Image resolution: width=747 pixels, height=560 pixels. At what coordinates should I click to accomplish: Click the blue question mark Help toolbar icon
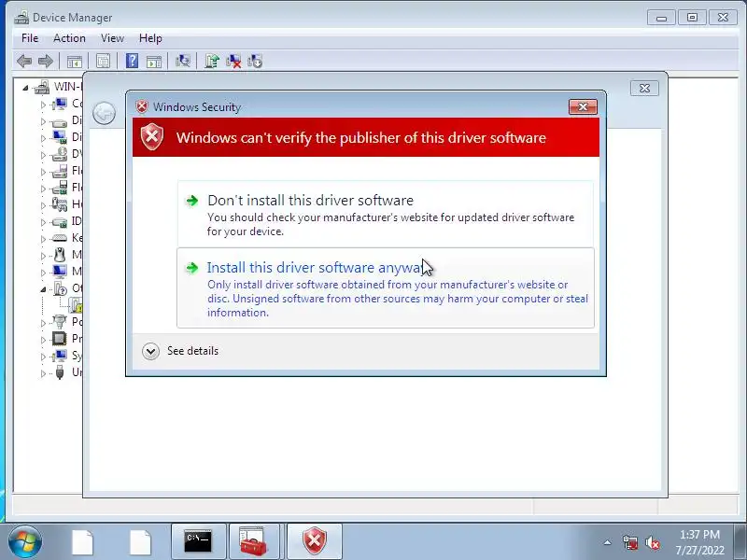point(132,61)
